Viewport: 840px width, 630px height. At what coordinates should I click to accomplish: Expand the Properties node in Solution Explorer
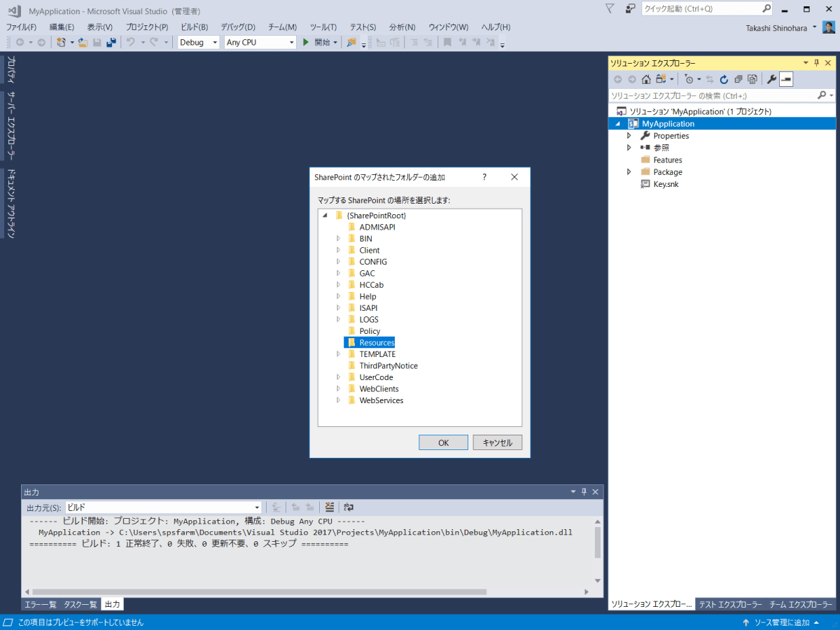[629, 136]
